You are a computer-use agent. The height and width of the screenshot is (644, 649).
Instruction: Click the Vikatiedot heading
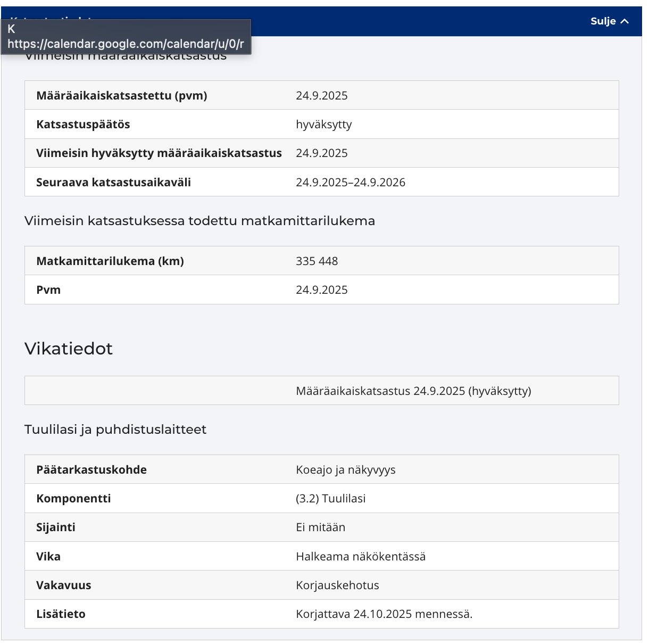coord(69,349)
